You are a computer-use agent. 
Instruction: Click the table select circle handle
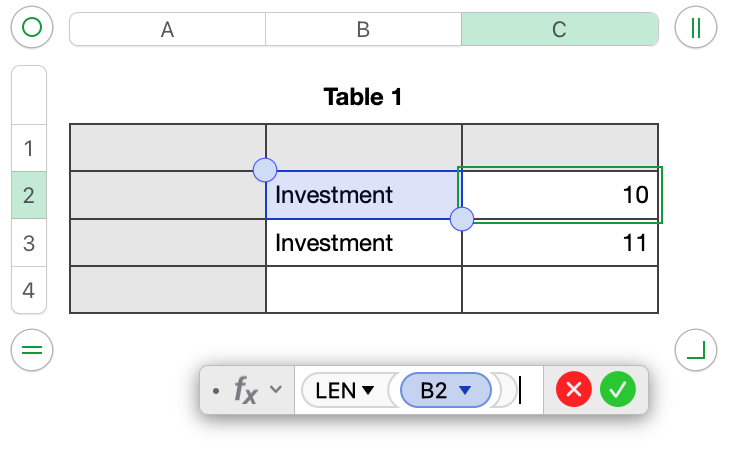click(x=31, y=28)
